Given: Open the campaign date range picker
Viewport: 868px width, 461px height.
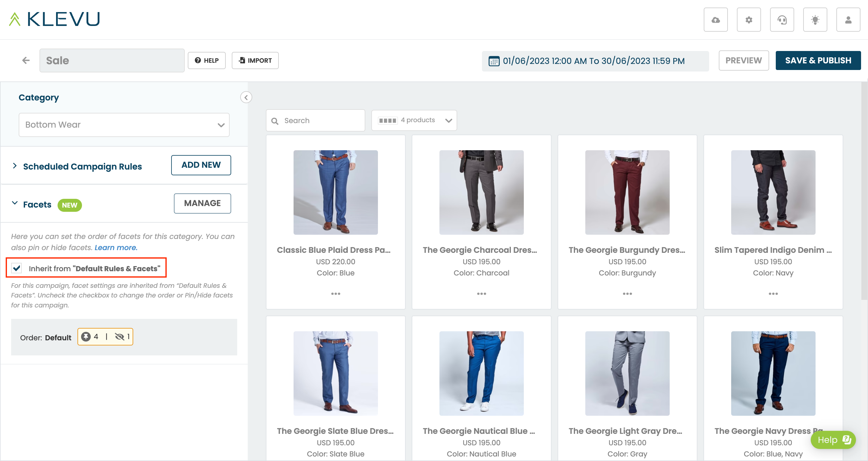Looking at the screenshot, I should pos(595,61).
